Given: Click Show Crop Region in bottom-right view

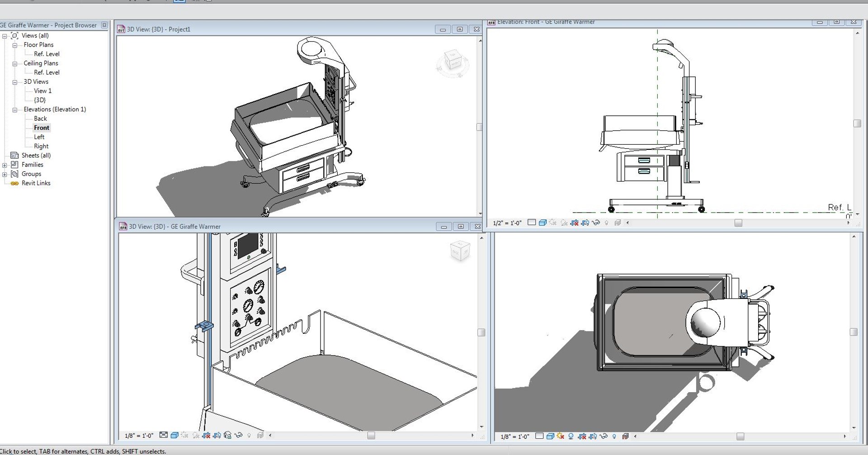Looking at the screenshot, I should [x=593, y=436].
